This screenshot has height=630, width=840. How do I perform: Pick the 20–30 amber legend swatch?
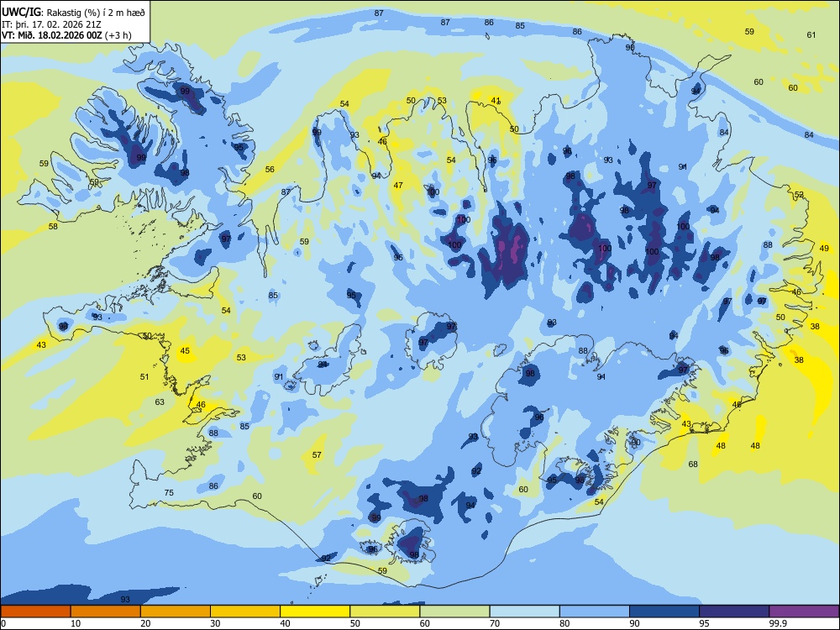pos(176,612)
